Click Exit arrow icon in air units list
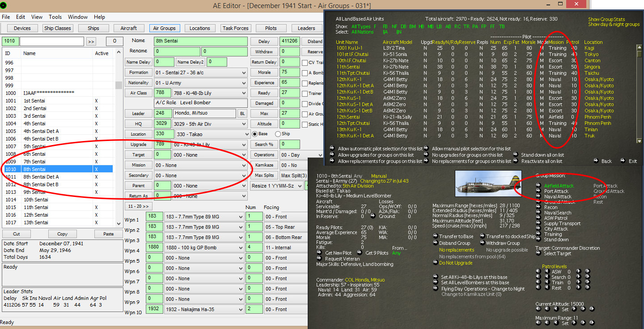Screen dimensions: 644x329 [x=623, y=161]
